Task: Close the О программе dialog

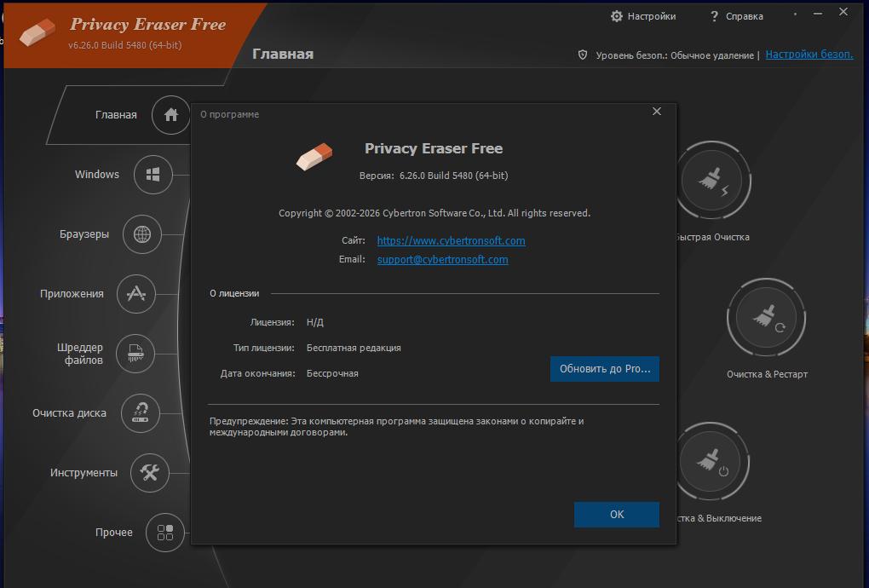Action: (656, 112)
